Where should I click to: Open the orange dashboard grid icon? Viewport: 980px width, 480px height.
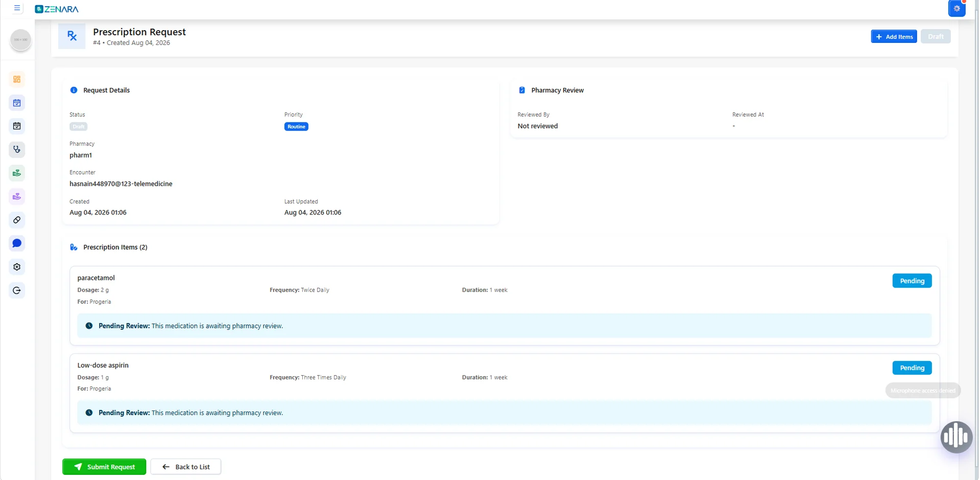pos(17,79)
